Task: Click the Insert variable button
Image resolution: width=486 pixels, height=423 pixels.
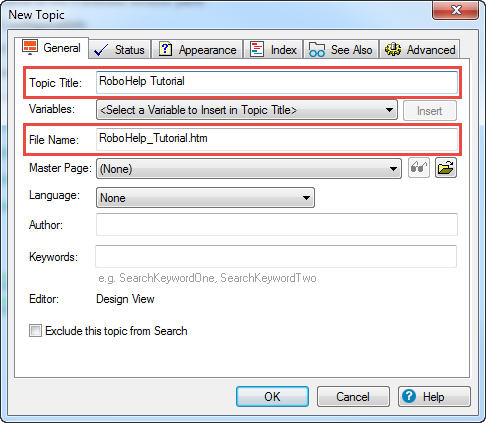Action: [x=430, y=111]
